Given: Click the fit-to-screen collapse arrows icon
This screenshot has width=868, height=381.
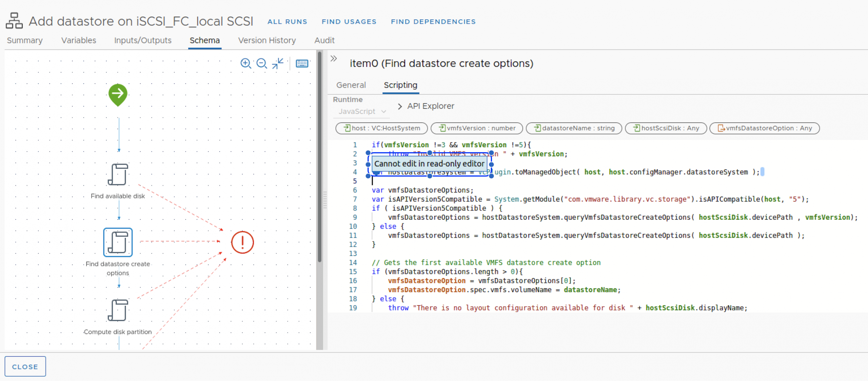Looking at the screenshot, I should point(278,63).
